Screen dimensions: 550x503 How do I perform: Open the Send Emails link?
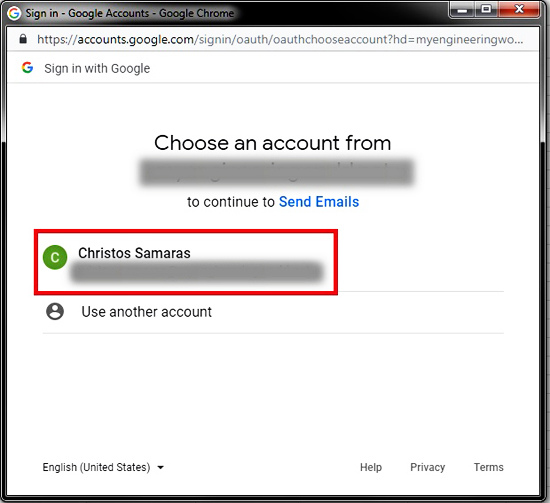[x=319, y=202]
